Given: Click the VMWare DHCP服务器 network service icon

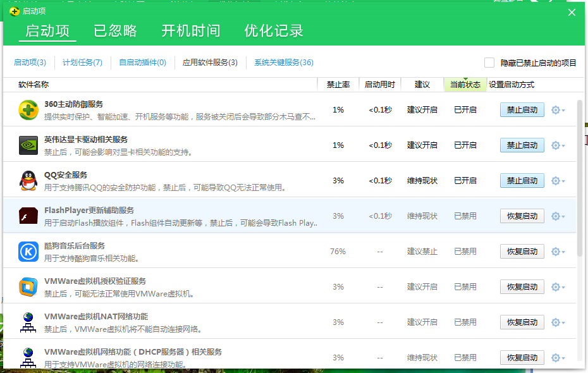Looking at the screenshot, I should coord(28,357).
